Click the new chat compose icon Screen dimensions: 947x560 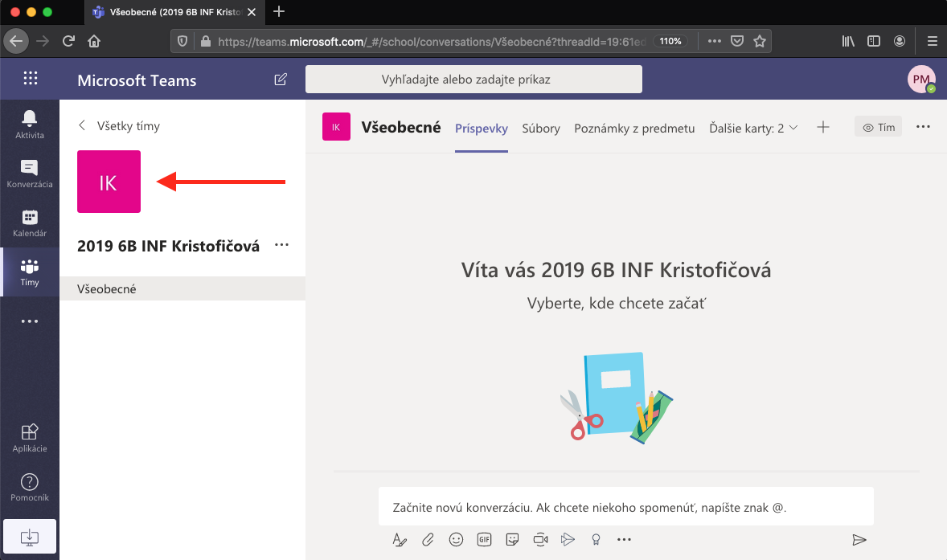point(281,80)
